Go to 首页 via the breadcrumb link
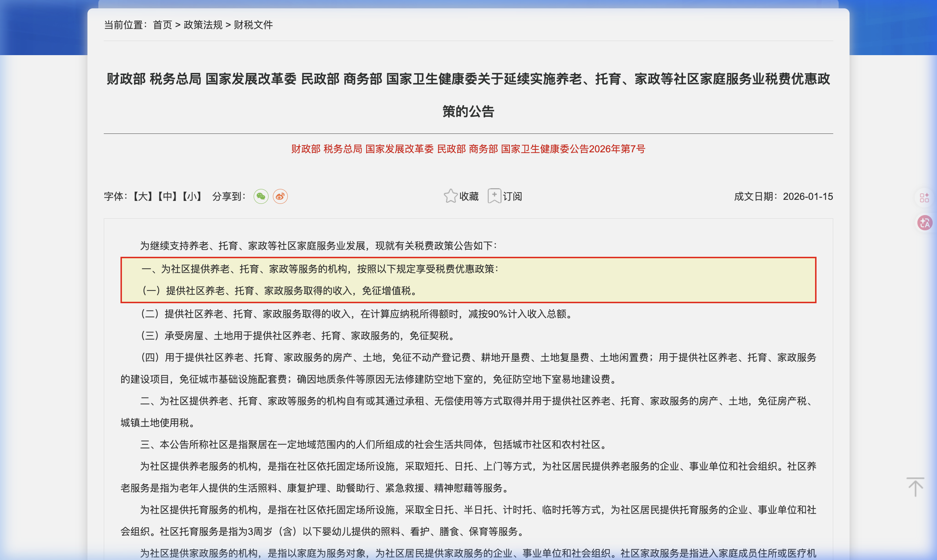 click(x=162, y=25)
